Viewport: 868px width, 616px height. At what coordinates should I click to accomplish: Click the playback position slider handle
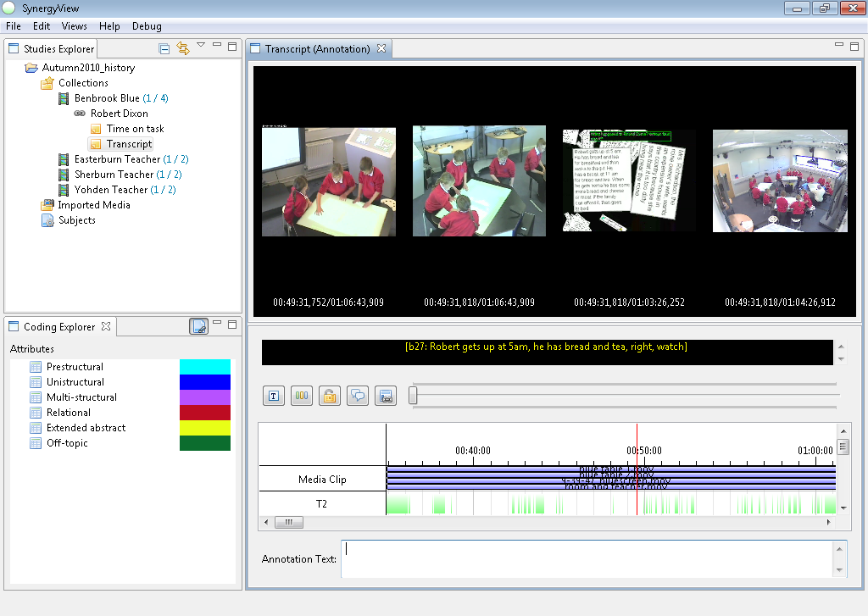coord(413,396)
